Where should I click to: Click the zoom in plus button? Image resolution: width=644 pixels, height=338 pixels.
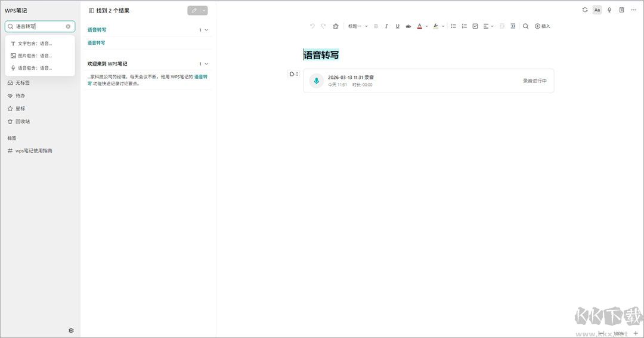point(636,333)
